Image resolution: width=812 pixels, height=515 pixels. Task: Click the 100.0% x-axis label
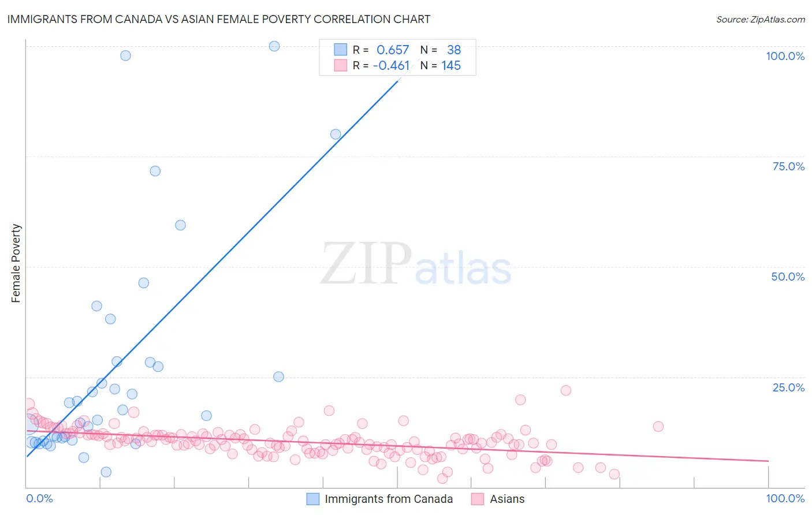coord(785,498)
